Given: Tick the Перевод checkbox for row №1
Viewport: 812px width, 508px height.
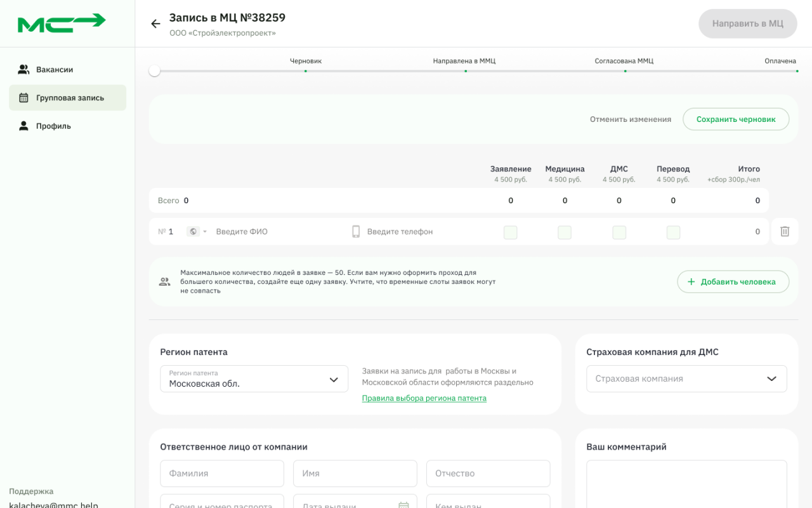Looking at the screenshot, I should pos(673,232).
